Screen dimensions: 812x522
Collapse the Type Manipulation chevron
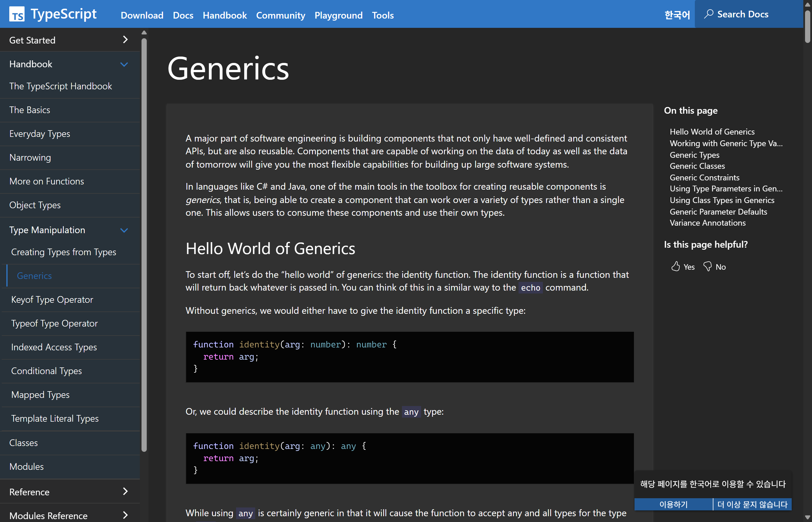click(124, 230)
